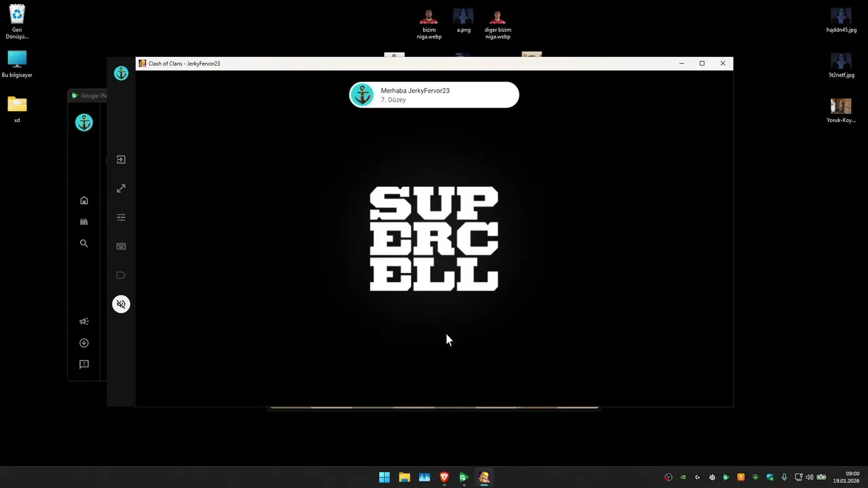Select the bizim niga.webp desktop file
Image resolution: width=868 pixels, height=488 pixels.
[429, 24]
